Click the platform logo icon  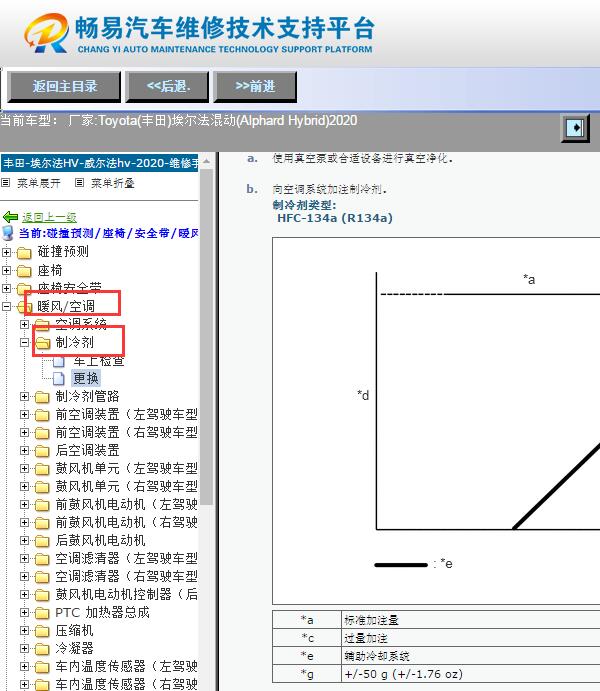point(47,33)
